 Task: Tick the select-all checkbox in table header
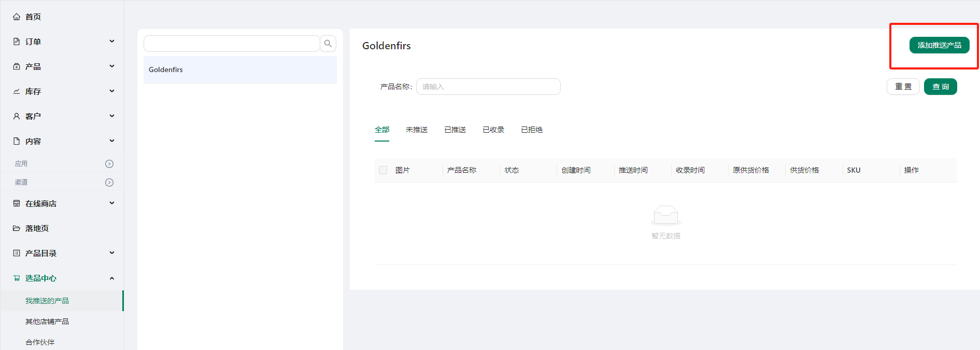click(383, 170)
